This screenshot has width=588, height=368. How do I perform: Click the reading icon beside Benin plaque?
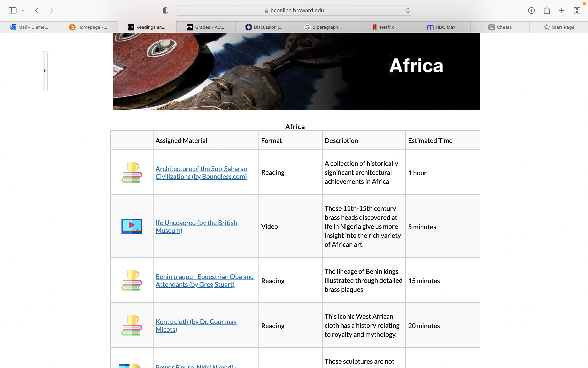pyautogui.click(x=131, y=280)
